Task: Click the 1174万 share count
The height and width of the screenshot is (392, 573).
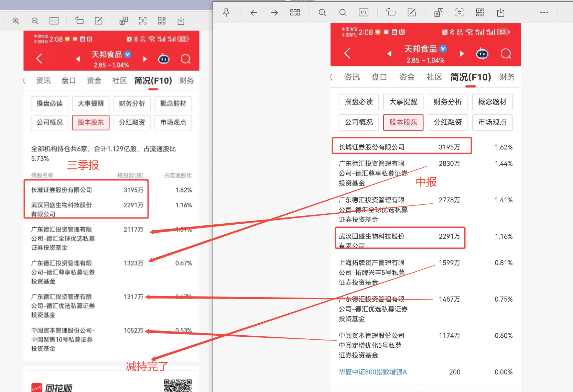Action: [450, 336]
